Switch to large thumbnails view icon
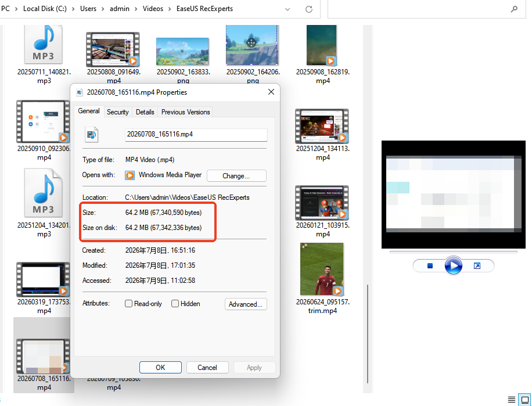Image resolution: width=532 pixels, height=406 pixels. pyautogui.click(x=525, y=400)
